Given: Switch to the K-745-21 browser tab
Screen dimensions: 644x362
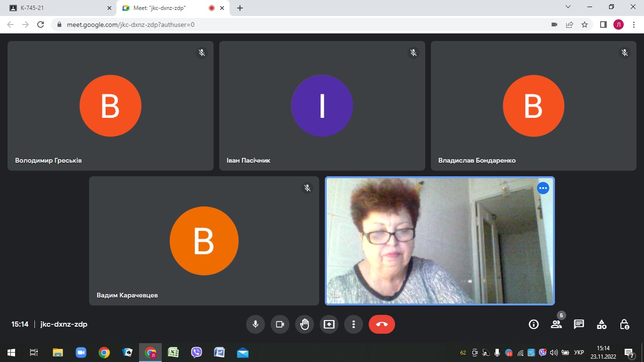Looking at the screenshot, I should tap(57, 8).
